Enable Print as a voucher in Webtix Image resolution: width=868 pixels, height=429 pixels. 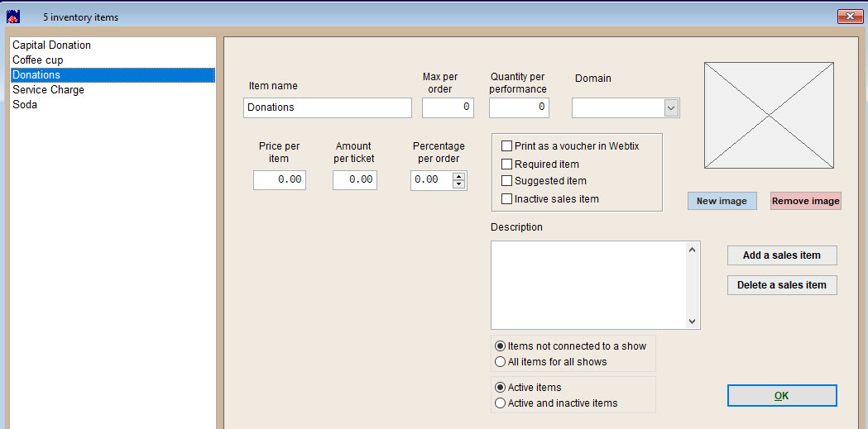click(x=507, y=146)
